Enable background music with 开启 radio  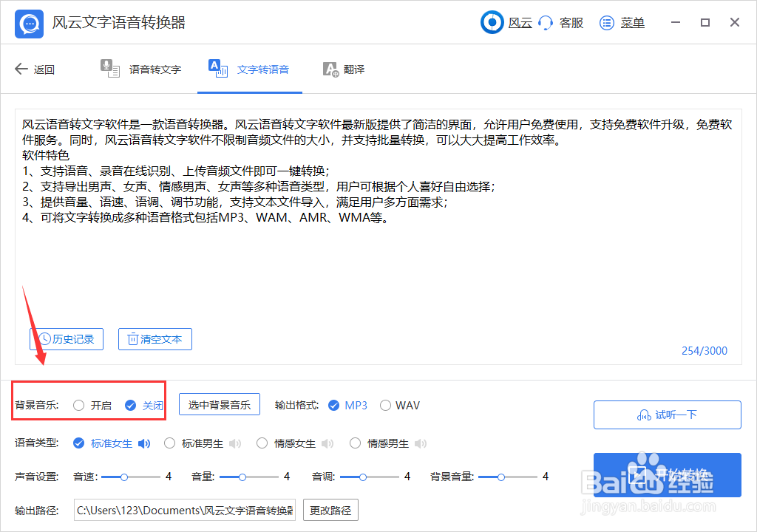(x=78, y=406)
